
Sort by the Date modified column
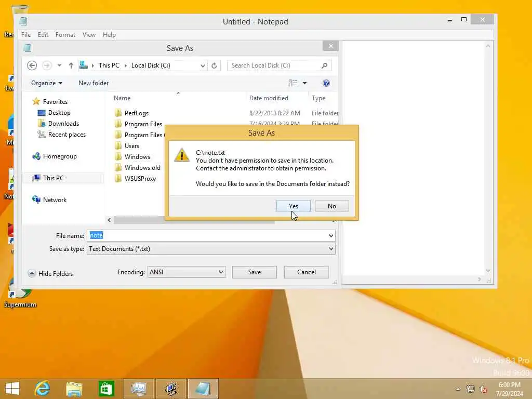tap(269, 98)
